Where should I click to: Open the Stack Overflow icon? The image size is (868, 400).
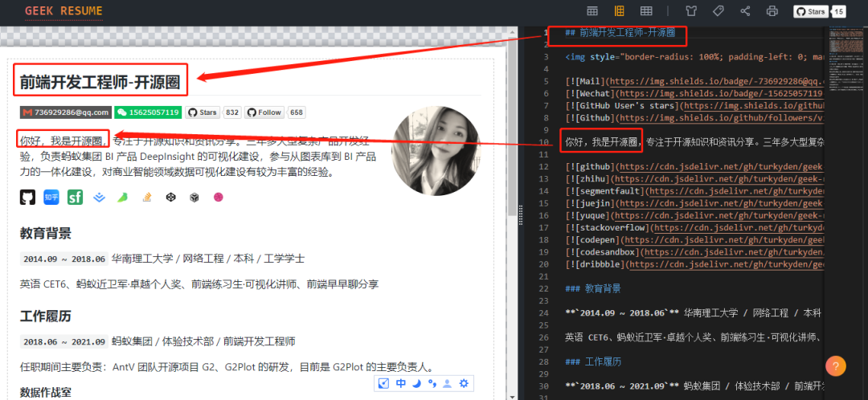[147, 197]
